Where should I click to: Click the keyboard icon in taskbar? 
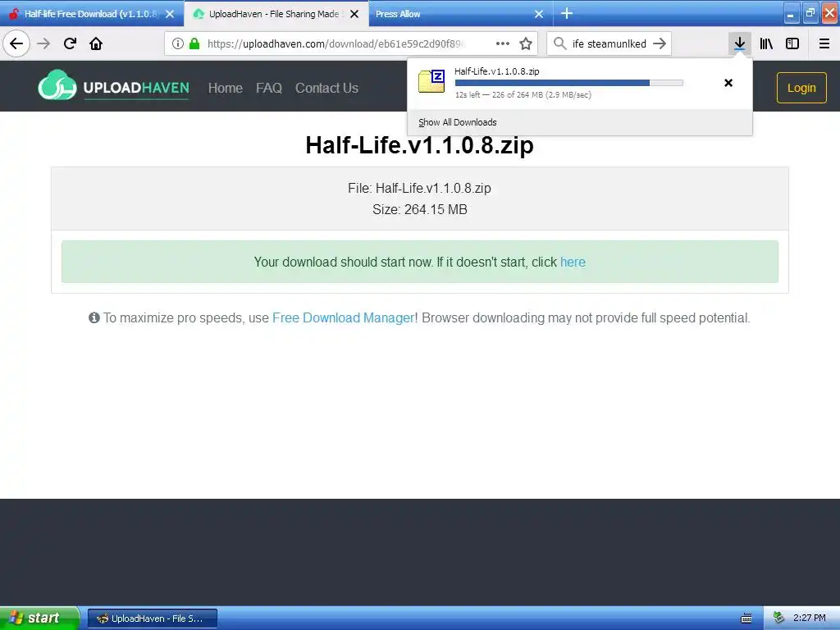pyautogui.click(x=746, y=619)
